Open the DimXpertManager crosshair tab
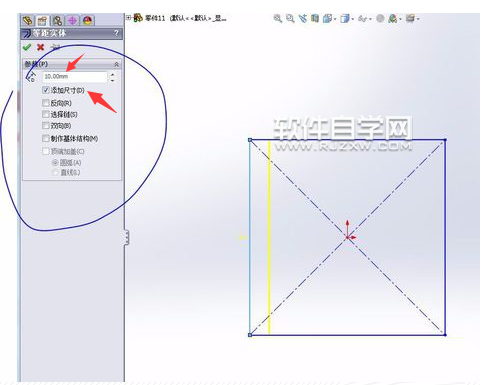The width and height of the screenshot is (488, 385). pyautogui.click(x=72, y=21)
